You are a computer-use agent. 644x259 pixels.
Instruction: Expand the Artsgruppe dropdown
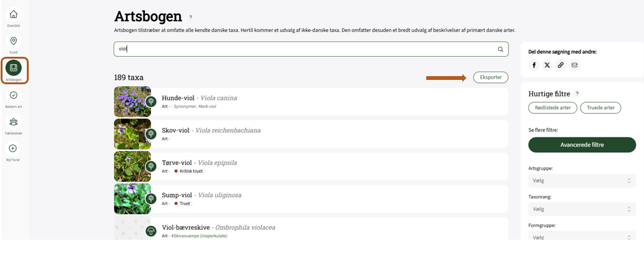[x=582, y=180]
